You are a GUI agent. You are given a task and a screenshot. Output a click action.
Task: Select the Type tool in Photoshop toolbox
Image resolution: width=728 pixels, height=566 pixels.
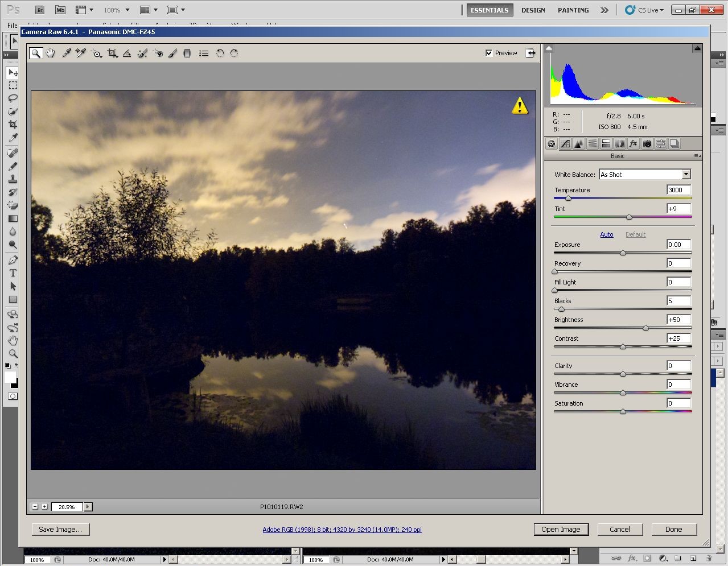(x=13, y=273)
